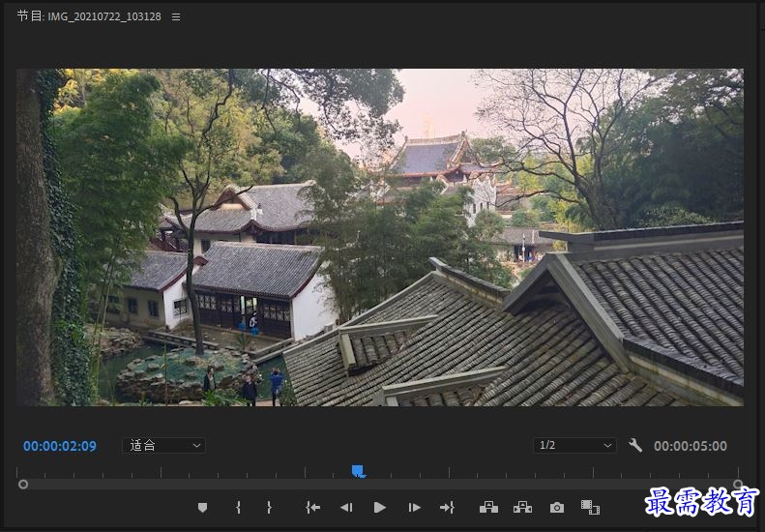The width and height of the screenshot is (765, 532).
Task: Click the Mark Out button
Action: (x=269, y=508)
